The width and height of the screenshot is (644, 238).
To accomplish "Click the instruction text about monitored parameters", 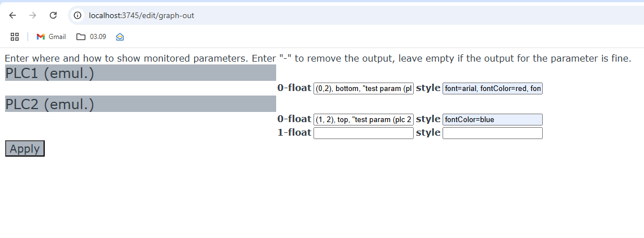I will pyautogui.click(x=317, y=58).
